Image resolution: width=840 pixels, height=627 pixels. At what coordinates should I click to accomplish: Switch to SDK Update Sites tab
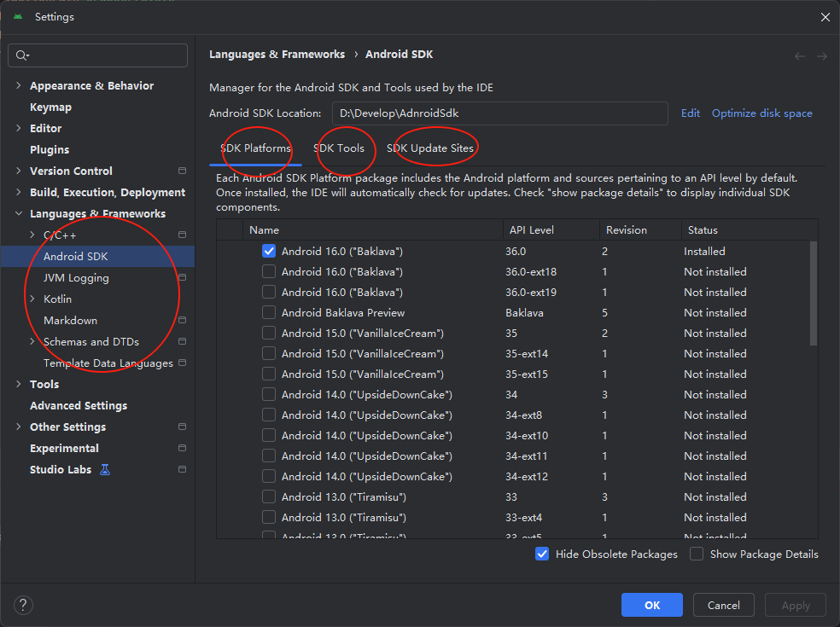click(430, 148)
